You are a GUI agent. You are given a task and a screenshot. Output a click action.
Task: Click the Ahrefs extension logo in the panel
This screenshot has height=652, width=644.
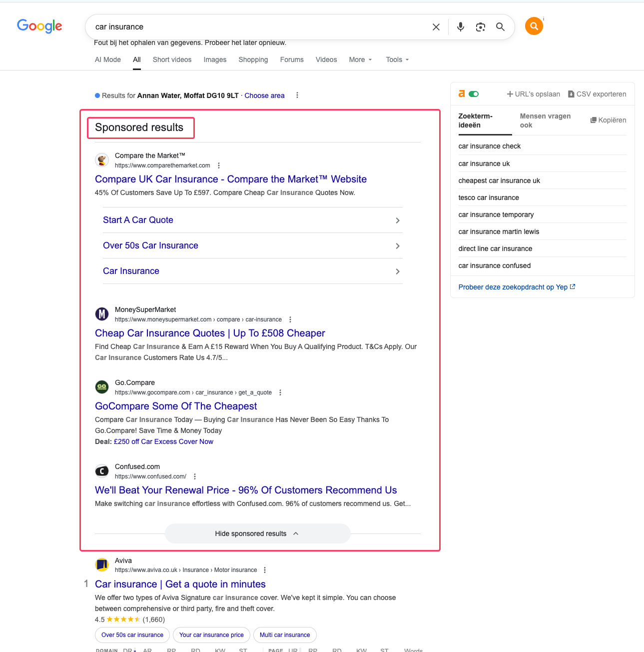click(x=461, y=93)
